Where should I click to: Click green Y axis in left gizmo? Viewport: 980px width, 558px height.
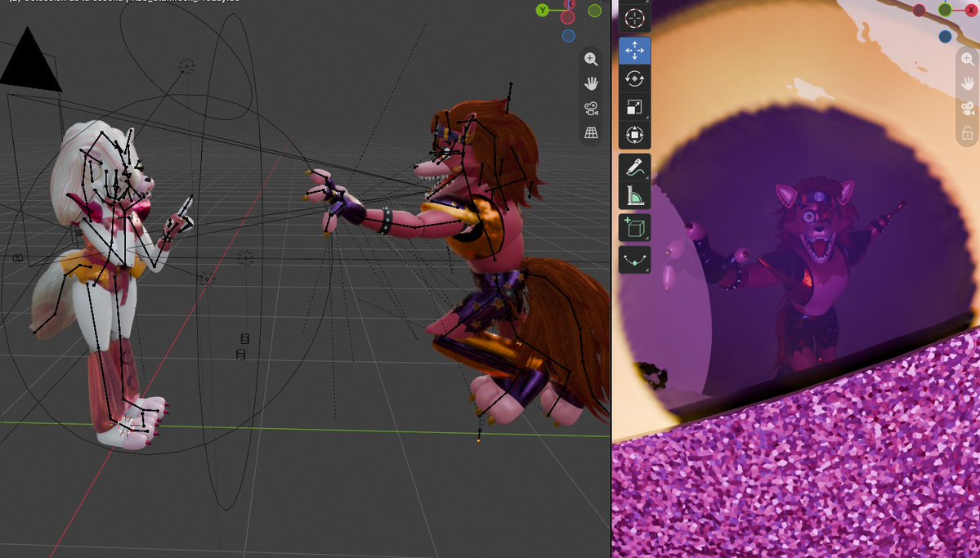pyautogui.click(x=543, y=10)
